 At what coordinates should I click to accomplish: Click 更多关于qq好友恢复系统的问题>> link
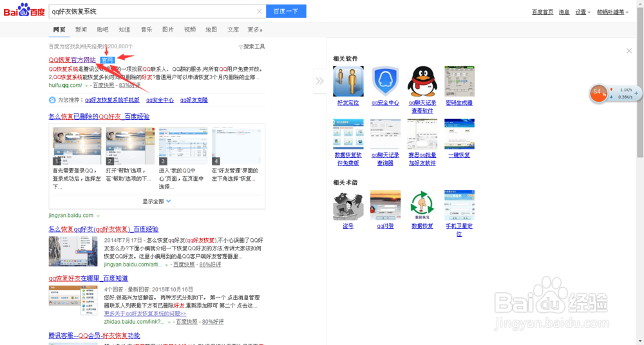pyautogui.click(x=145, y=313)
